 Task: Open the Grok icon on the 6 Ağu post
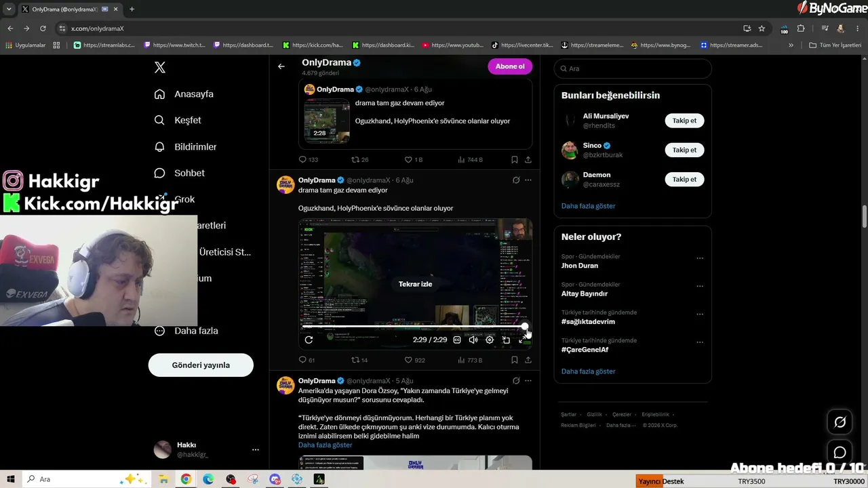tap(516, 180)
